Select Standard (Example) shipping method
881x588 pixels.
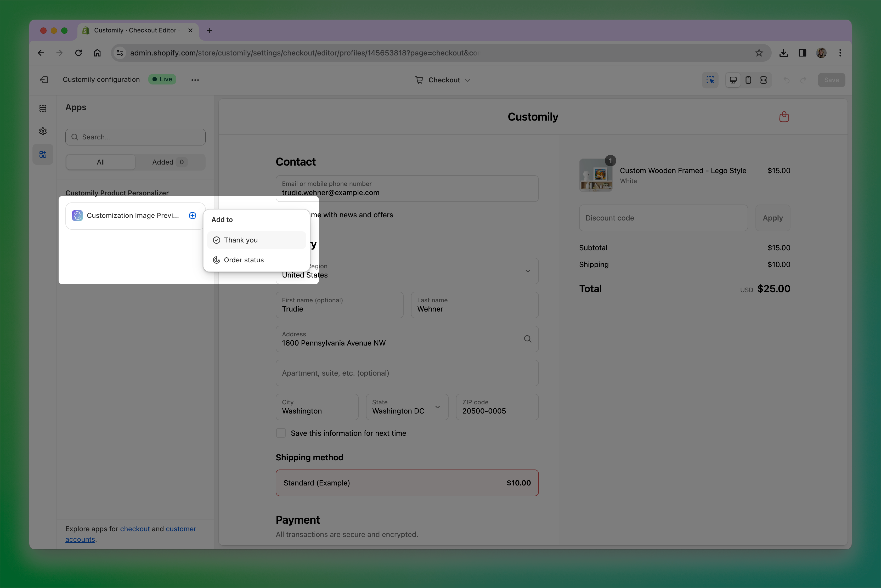(407, 483)
